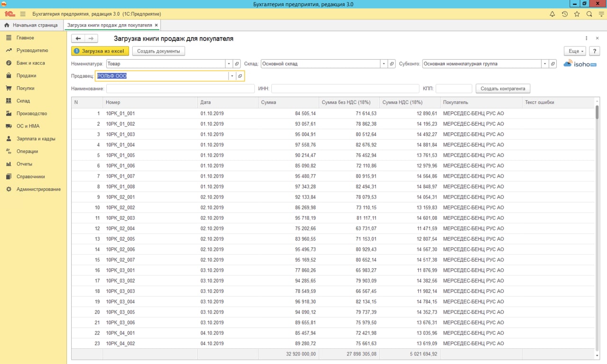Open the service menu icon in title bar
Viewport: 607px width, 364px height.
pyautogui.click(x=601, y=14)
